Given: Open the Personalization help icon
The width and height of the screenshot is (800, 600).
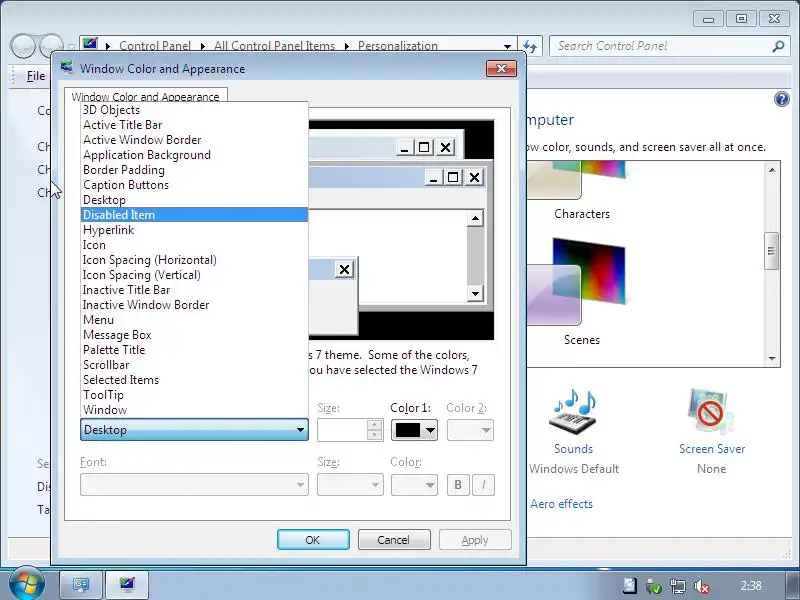Looking at the screenshot, I should 781,99.
